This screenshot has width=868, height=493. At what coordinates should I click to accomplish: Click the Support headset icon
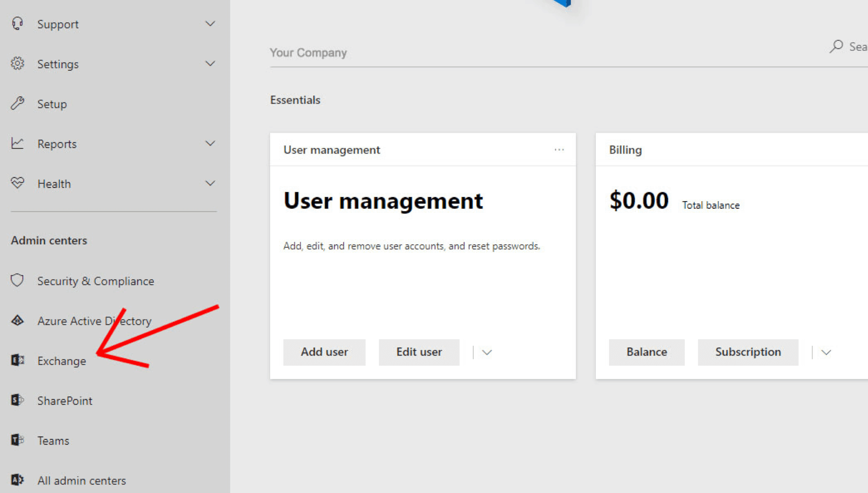tap(17, 24)
